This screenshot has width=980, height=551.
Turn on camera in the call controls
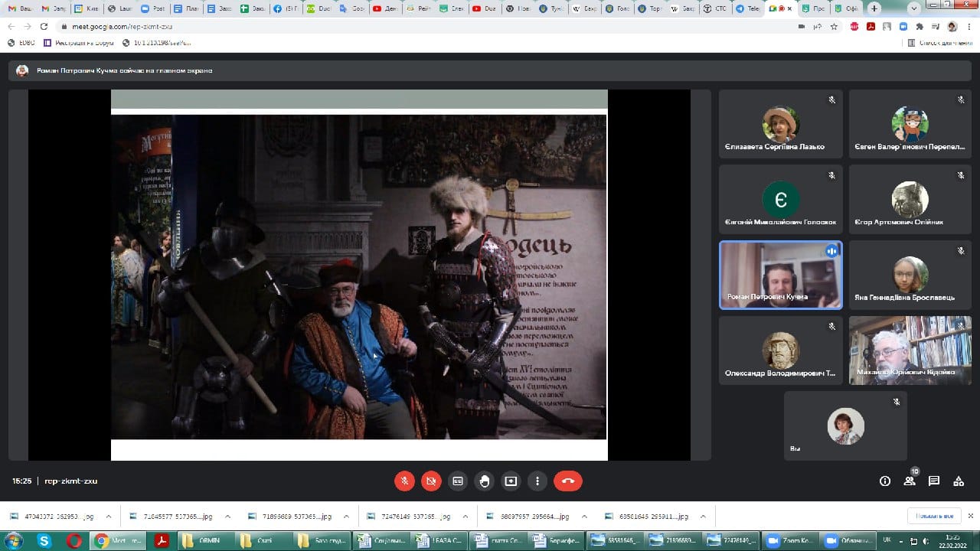[431, 481]
